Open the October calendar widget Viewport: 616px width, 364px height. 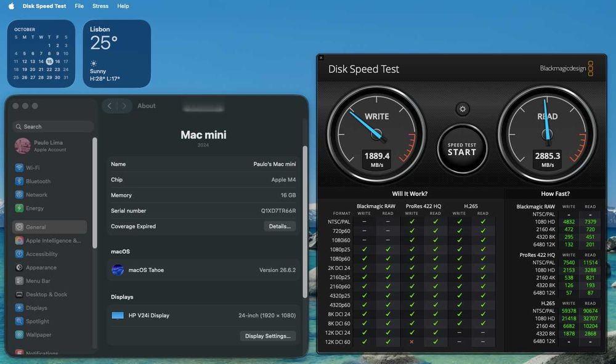[x=41, y=54]
